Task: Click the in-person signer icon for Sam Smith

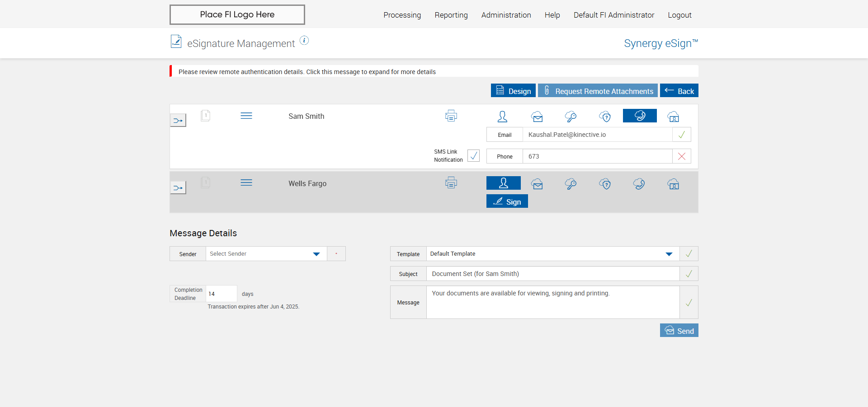Action: click(x=502, y=117)
